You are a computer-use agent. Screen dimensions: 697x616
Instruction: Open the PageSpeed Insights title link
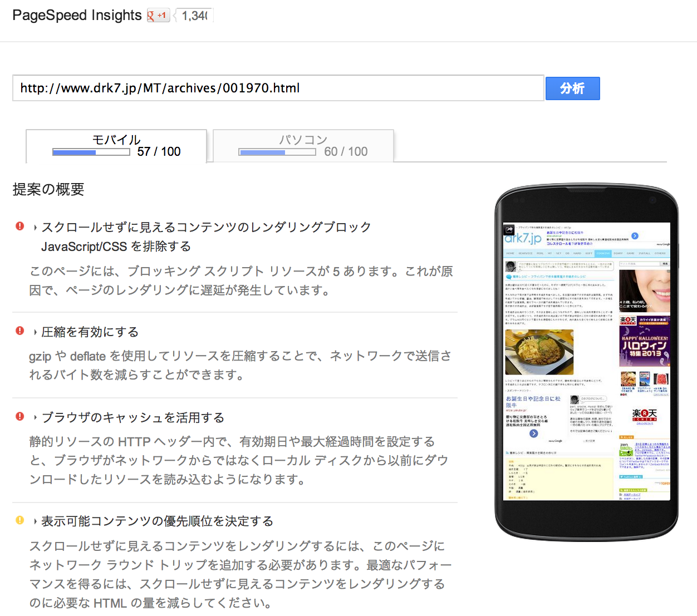pos(77,16)
